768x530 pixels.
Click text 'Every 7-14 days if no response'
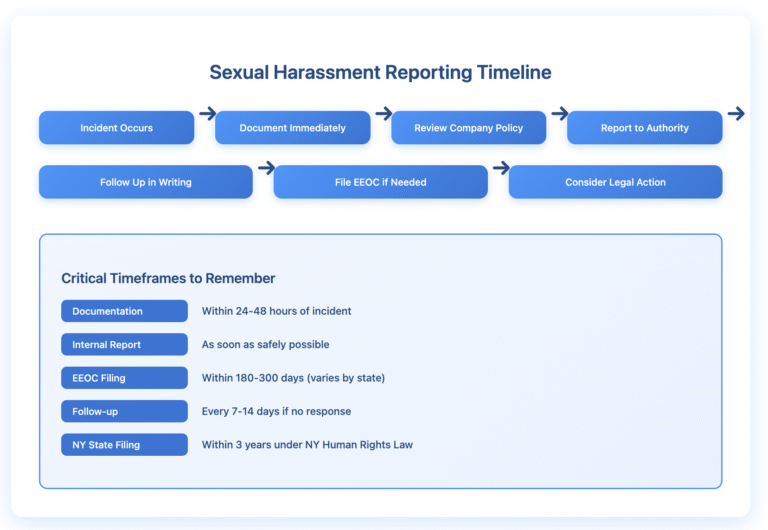(x=276, y=411)
